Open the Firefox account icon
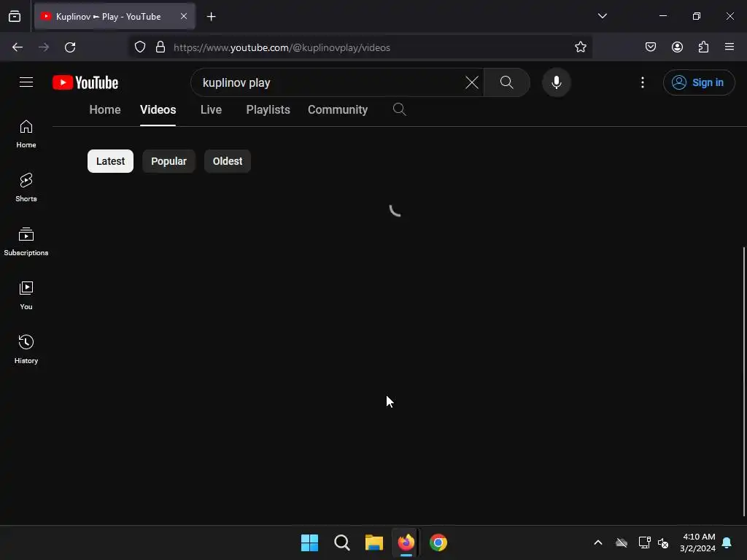747x560 pixels. pyautogui.click(x=677, y=47)
